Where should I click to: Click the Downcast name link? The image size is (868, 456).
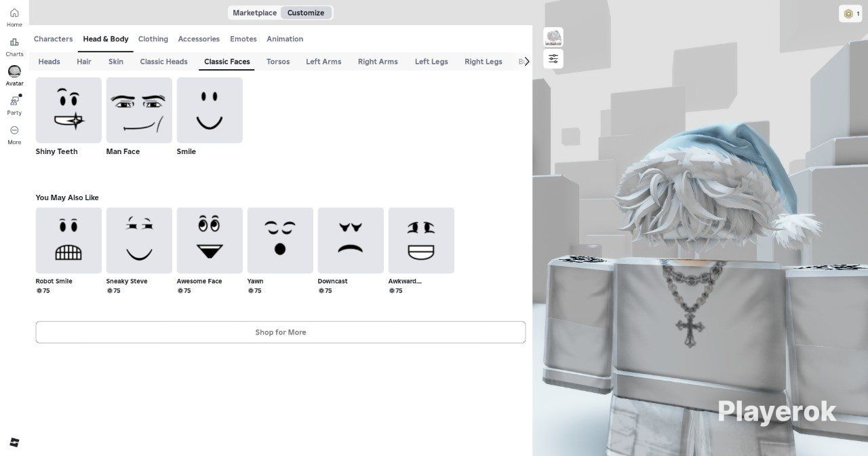point(333,281)
